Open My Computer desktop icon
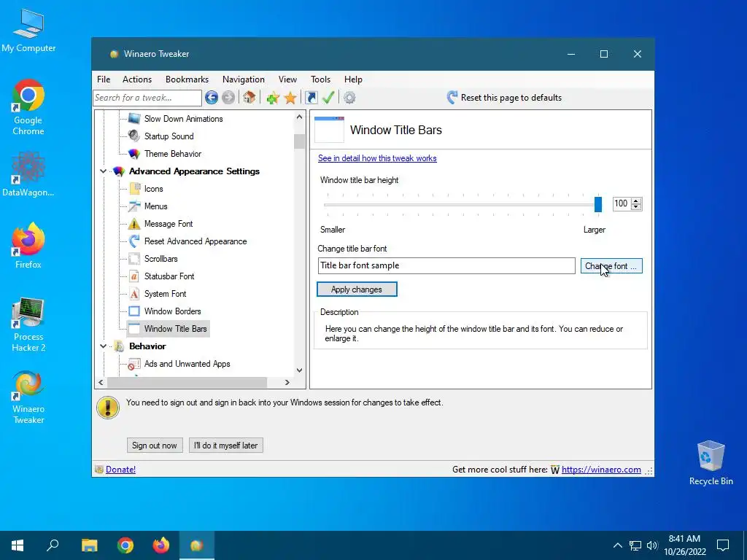The height and width of the screenshot is (560, 747). pyautogui.click(x=28, y=31)
